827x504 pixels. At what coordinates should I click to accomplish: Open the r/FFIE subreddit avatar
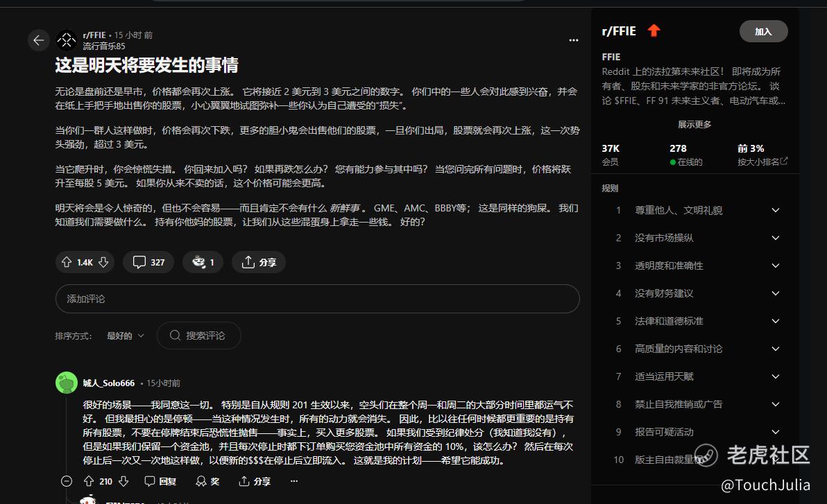67,40
